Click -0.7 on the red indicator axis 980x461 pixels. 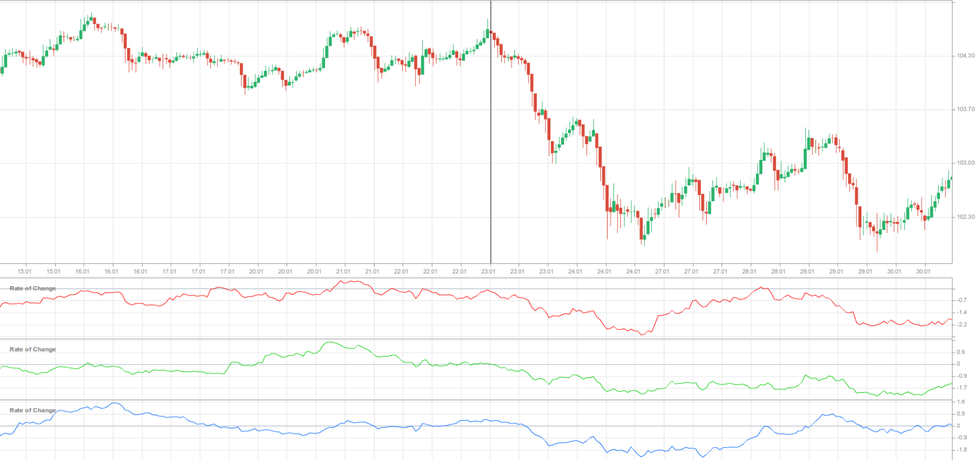(962, 300)
